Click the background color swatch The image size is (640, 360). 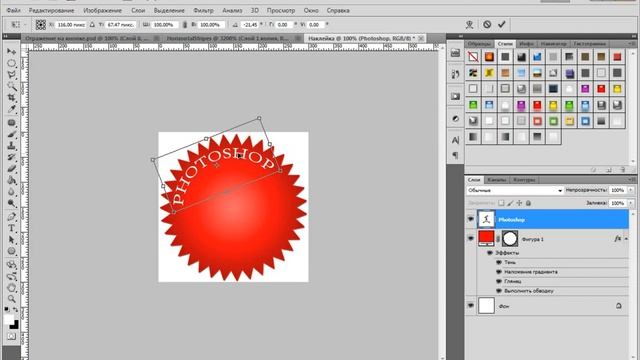(x=15, y=325)
